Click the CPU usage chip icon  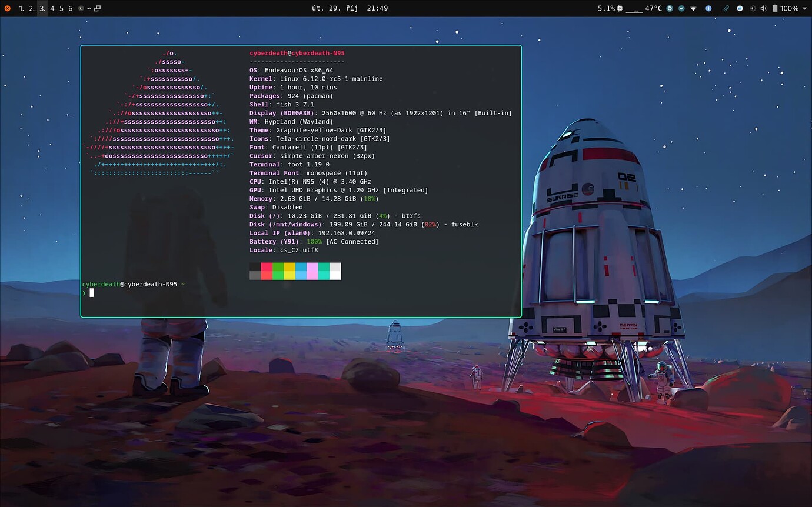click(x=620, y=8)
